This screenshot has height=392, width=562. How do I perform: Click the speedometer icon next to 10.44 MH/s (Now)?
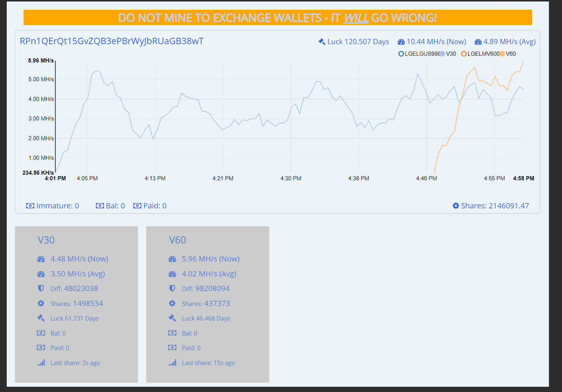point(401,42)
